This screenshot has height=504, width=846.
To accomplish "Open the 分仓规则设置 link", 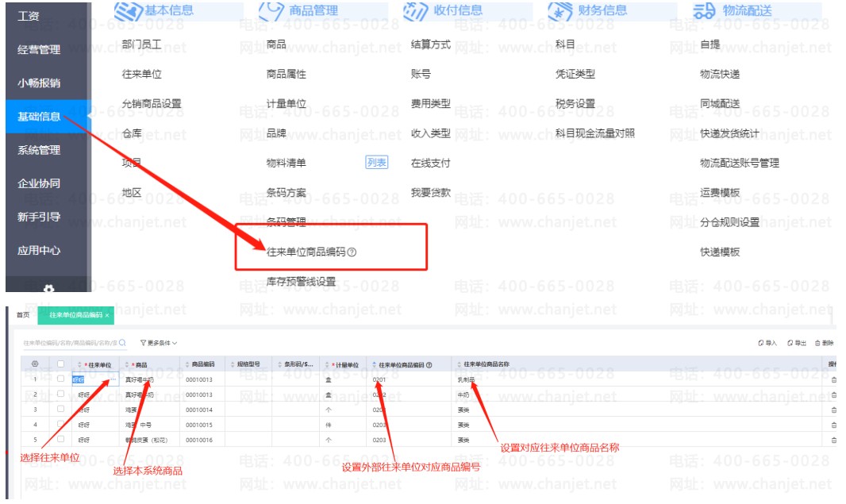I will tap(729, 222).
